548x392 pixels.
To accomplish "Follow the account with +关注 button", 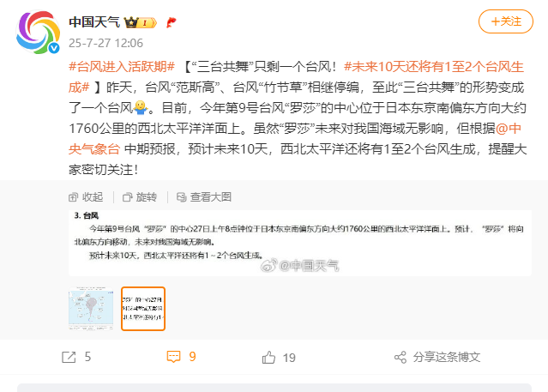I will click(506, 21).
